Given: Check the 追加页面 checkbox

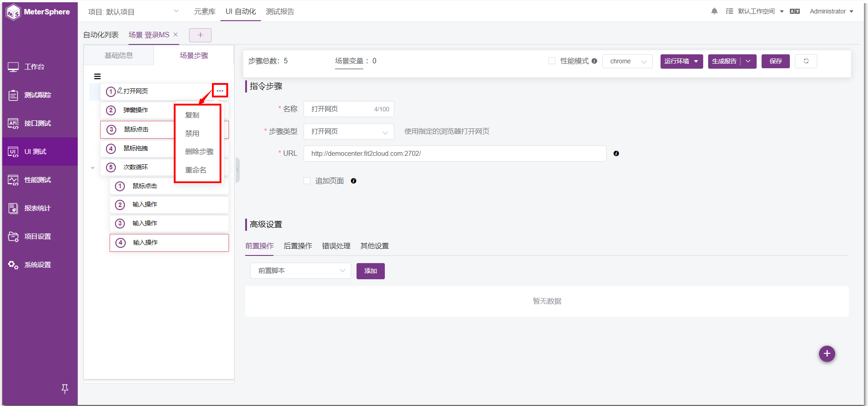Looking at the screenshot, I should click(x=307, y=181).
